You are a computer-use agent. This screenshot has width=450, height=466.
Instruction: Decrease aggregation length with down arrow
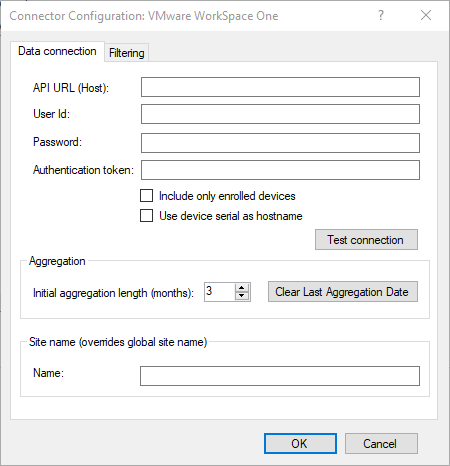pyautogui.click(x=242, y=296)
